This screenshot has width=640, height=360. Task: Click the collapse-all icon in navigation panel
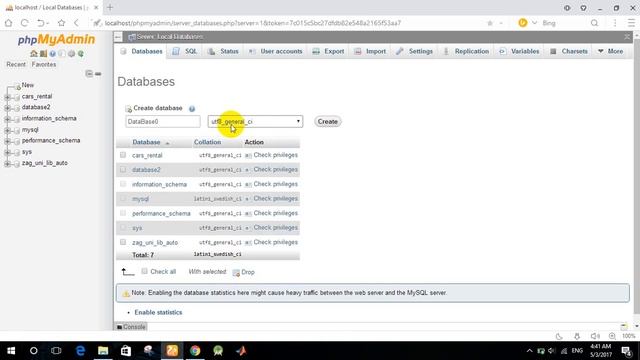click(89, 73)
